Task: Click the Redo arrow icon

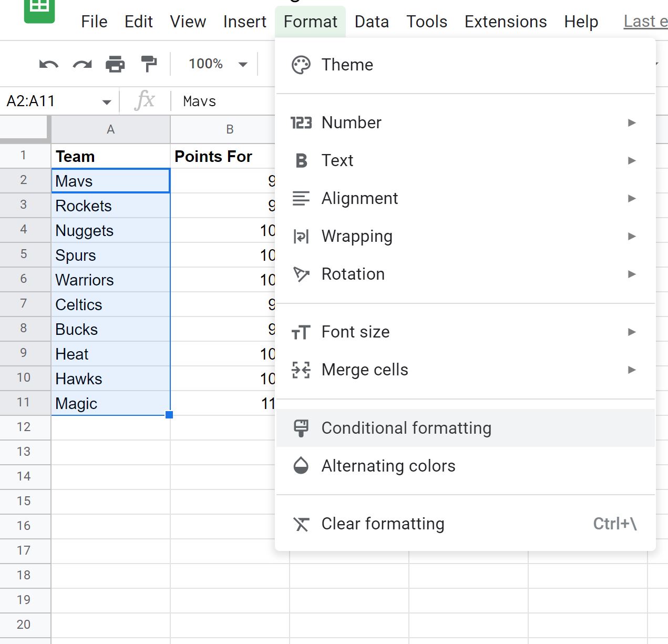Action: 82,65
